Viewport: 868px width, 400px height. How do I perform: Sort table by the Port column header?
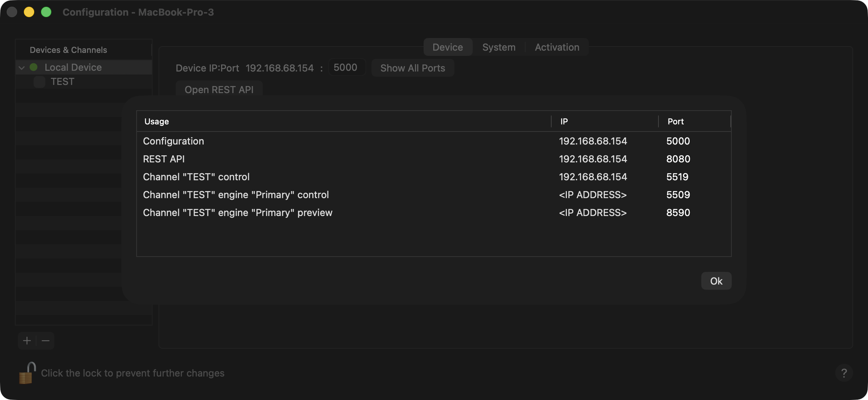pyautogui.click(x=695, y=121)
